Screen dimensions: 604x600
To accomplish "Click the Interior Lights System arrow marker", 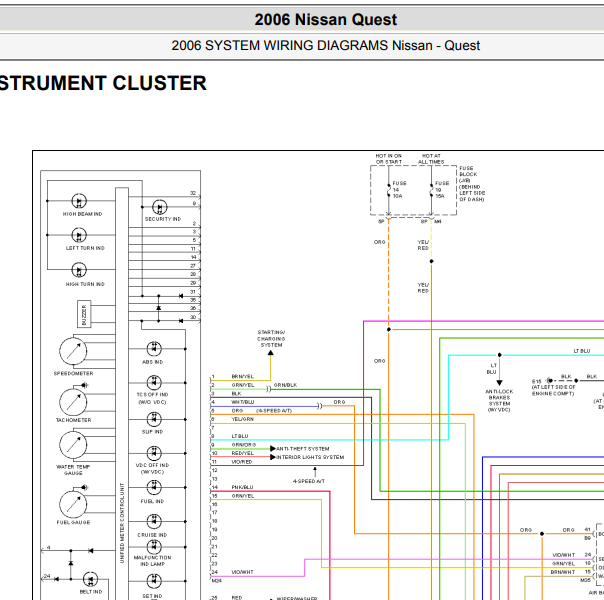I will click(x=273, y=457).
